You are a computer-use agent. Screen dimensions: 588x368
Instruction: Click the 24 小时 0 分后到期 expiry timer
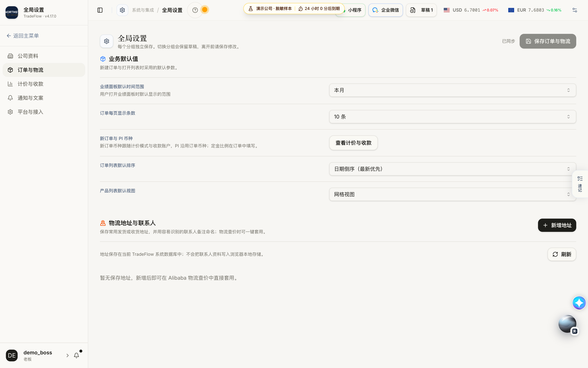click(319, 8)
